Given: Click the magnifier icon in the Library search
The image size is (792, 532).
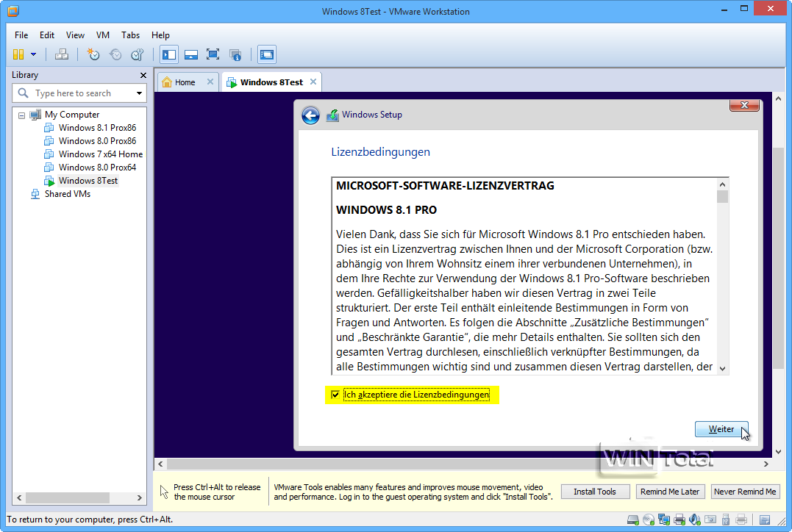Looking at the screenshot, I should pos(23,93).
